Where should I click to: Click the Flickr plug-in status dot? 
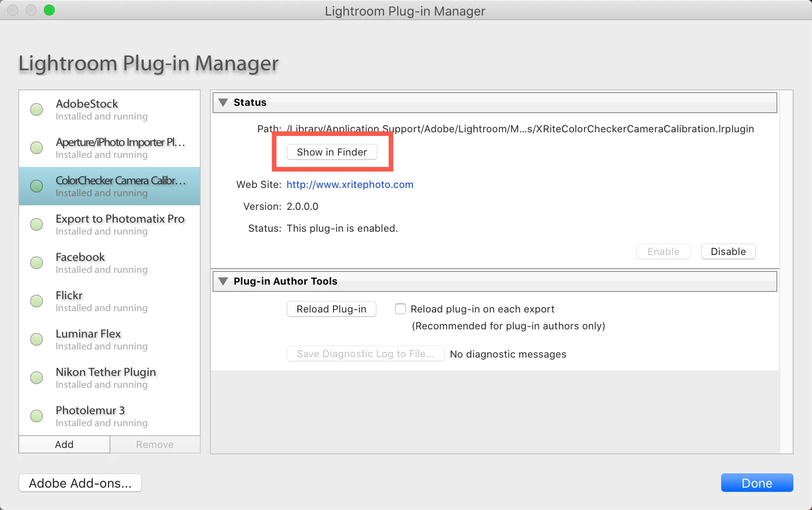tap(36, 301)
